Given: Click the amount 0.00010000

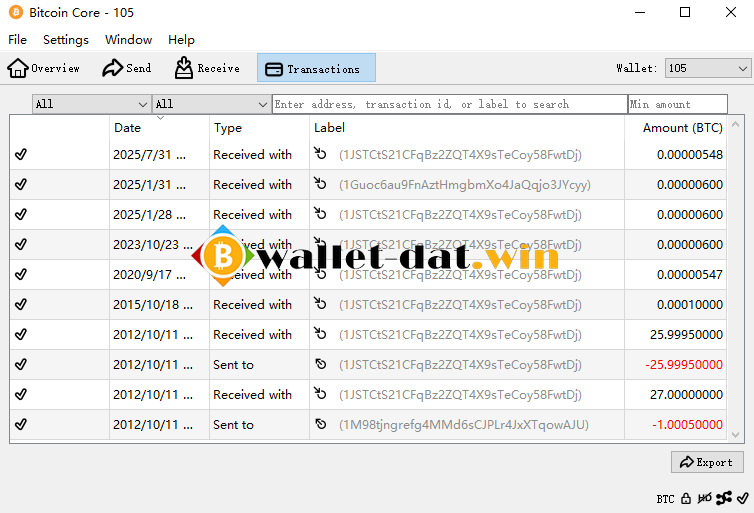Looking at the screenshot, I should [x=690, y=305].
